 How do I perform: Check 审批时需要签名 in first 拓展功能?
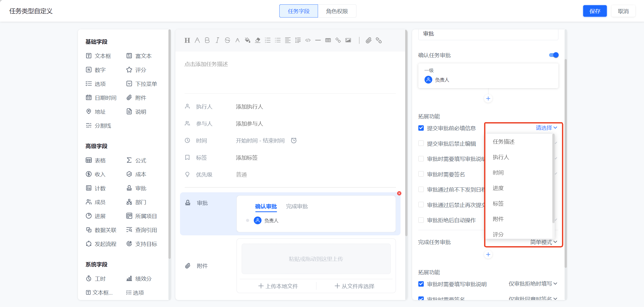(421, 174)
